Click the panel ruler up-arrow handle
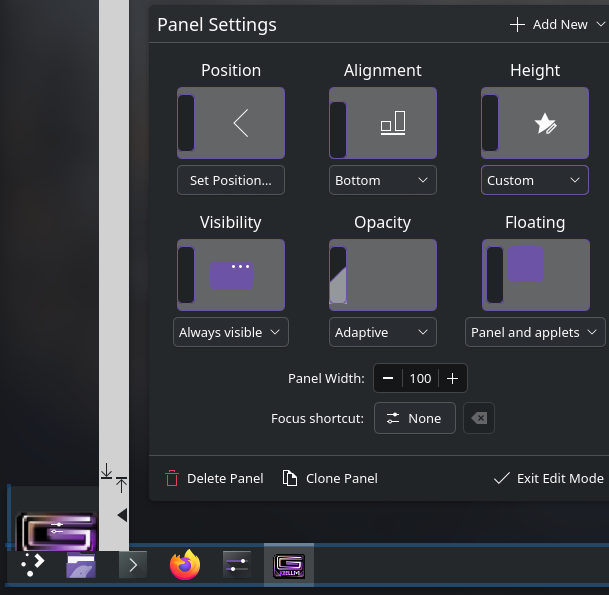The width and height of the screenshot is (609, 595). coord(121,485)
